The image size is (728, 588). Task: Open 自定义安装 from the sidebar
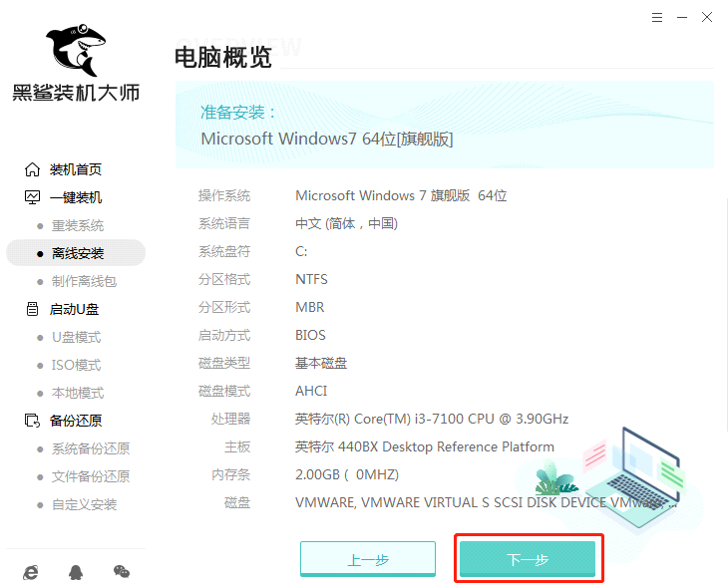[84, 504]
